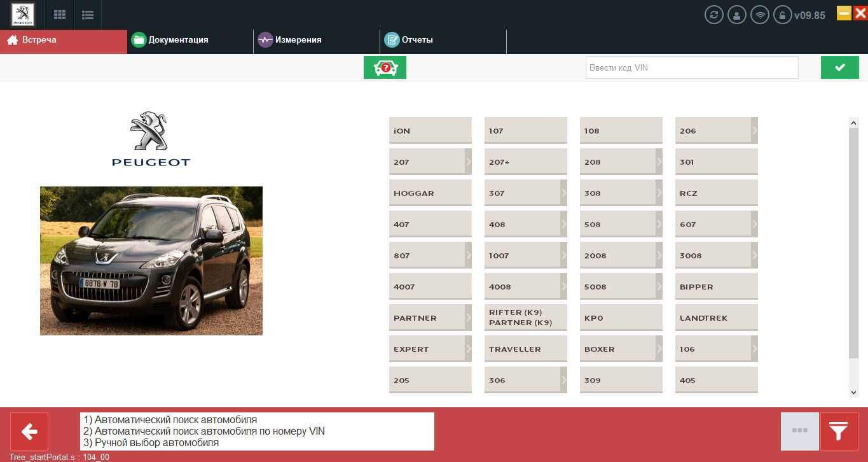This screenshot has height=462, width=868.
Task: Select the 309 model
Action: pyautogui.click(x=621, y=380)
